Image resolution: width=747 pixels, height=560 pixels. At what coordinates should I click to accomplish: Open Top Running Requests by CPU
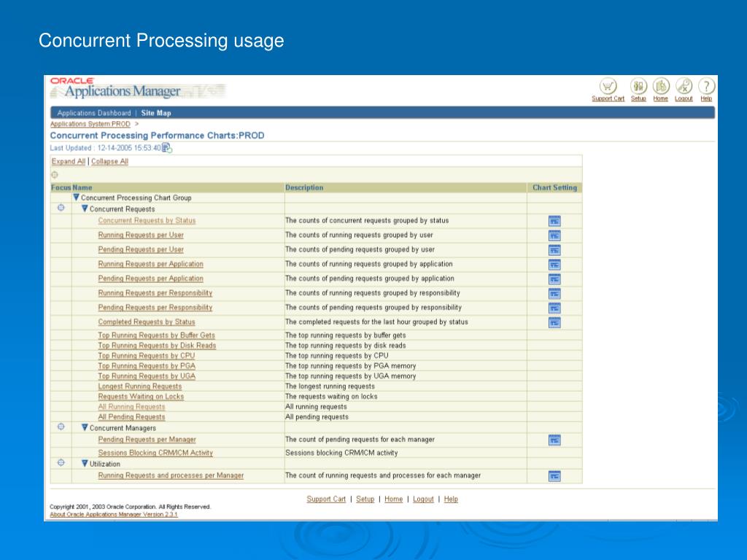(x=147, y=356)
